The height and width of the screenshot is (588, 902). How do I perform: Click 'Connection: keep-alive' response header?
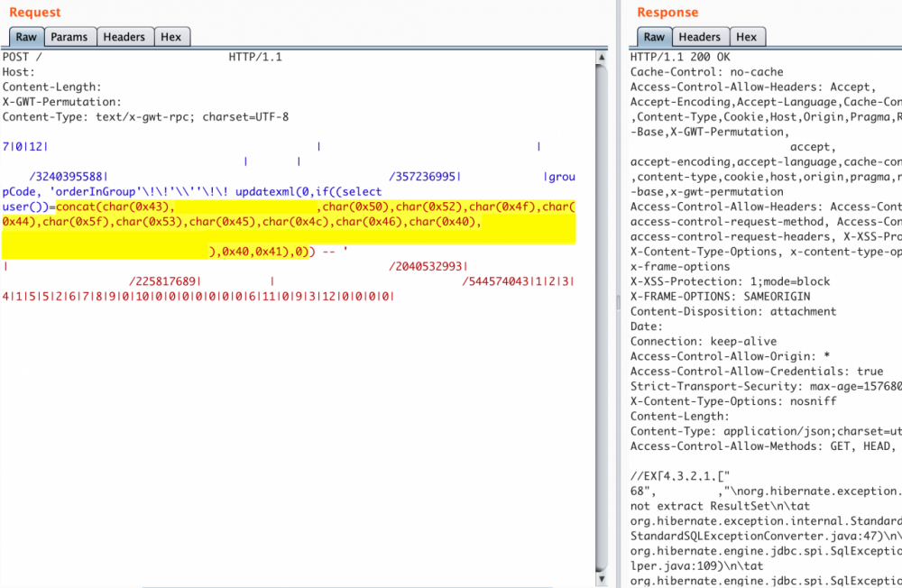coord(704,341)
